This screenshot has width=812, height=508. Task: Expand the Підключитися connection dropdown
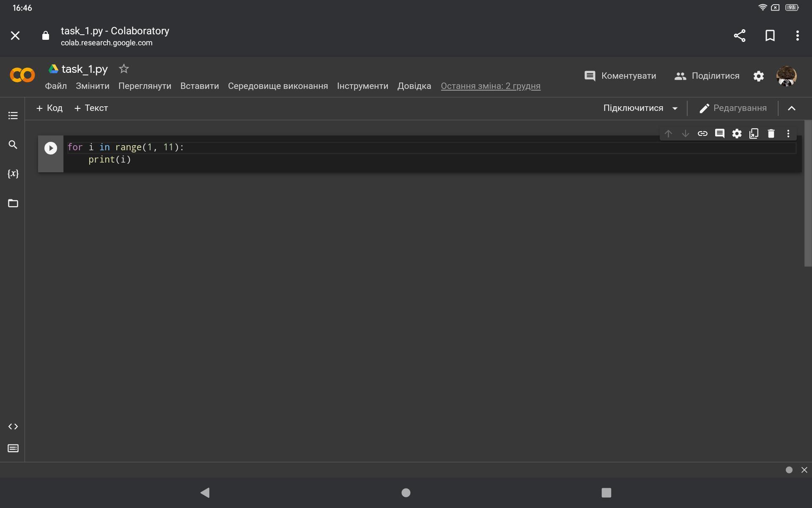(675, 108)
